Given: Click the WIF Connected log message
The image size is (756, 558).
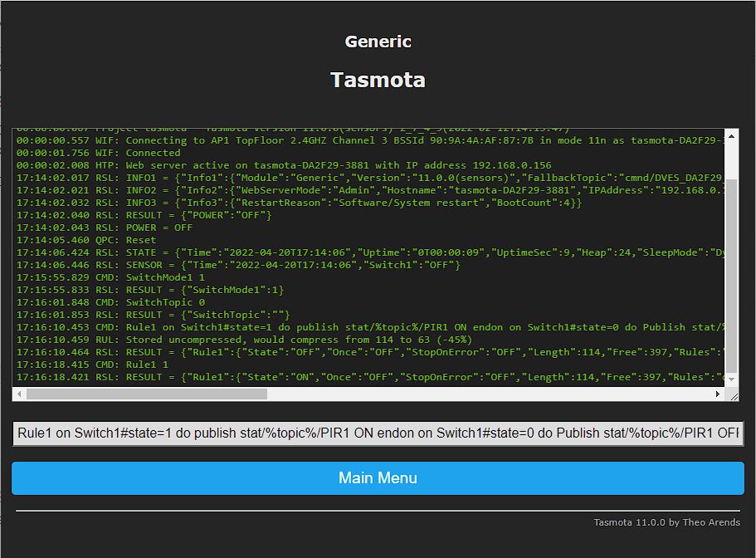Looking at the screenshot, I should 100,153.
